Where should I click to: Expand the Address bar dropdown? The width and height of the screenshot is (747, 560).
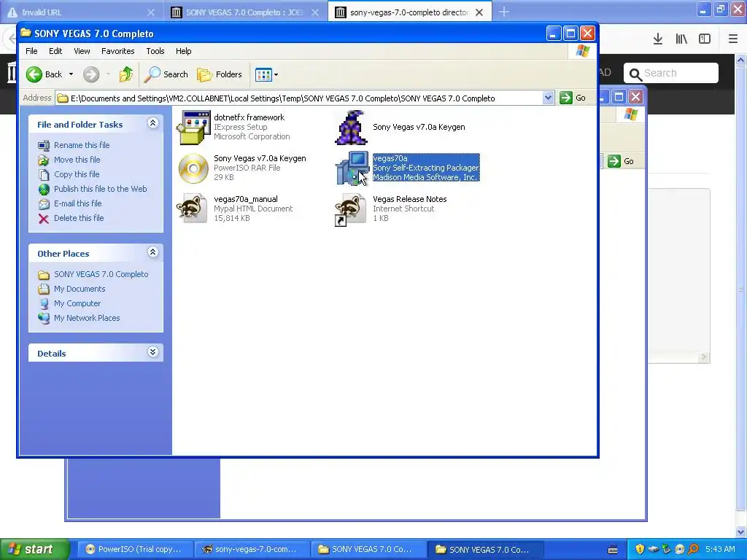coord(548,98)
